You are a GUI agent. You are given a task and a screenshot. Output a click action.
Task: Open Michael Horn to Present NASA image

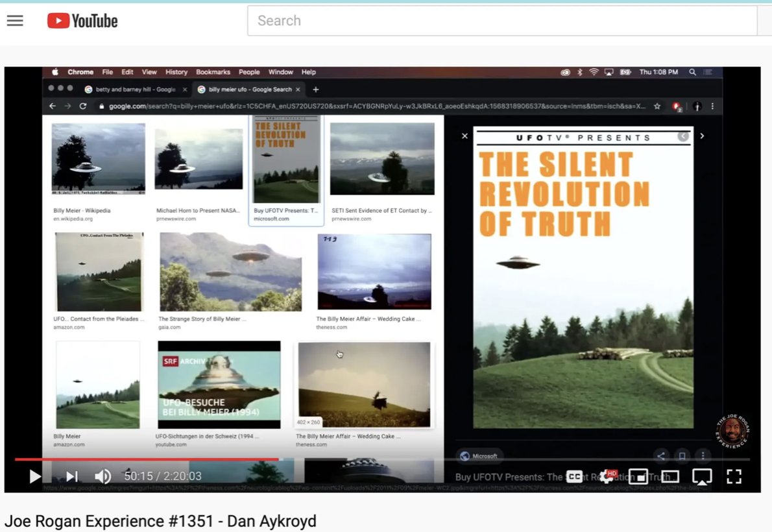tap(199, 158)
